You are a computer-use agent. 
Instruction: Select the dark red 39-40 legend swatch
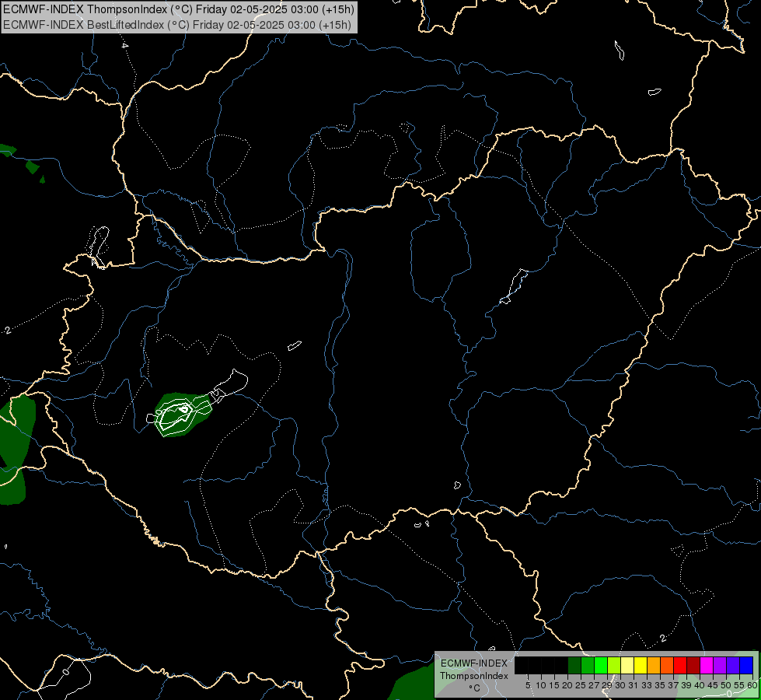coord(693,665)
